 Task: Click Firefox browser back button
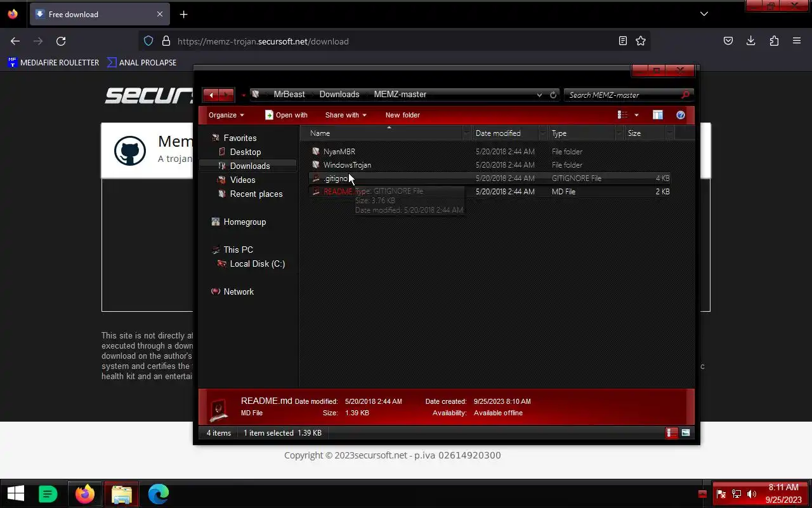point(15,41)
